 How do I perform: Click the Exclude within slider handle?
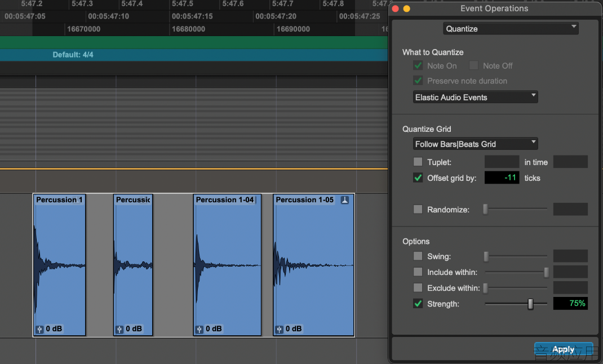click(485, 288)
